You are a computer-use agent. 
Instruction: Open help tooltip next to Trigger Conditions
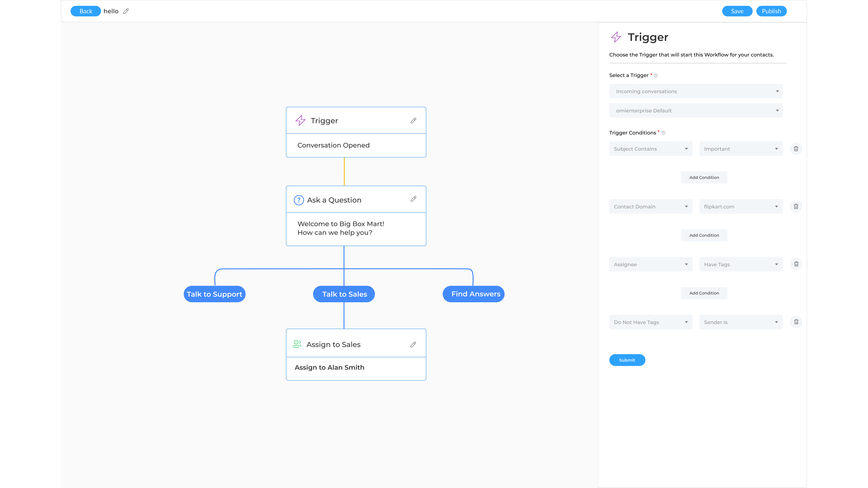663,133
